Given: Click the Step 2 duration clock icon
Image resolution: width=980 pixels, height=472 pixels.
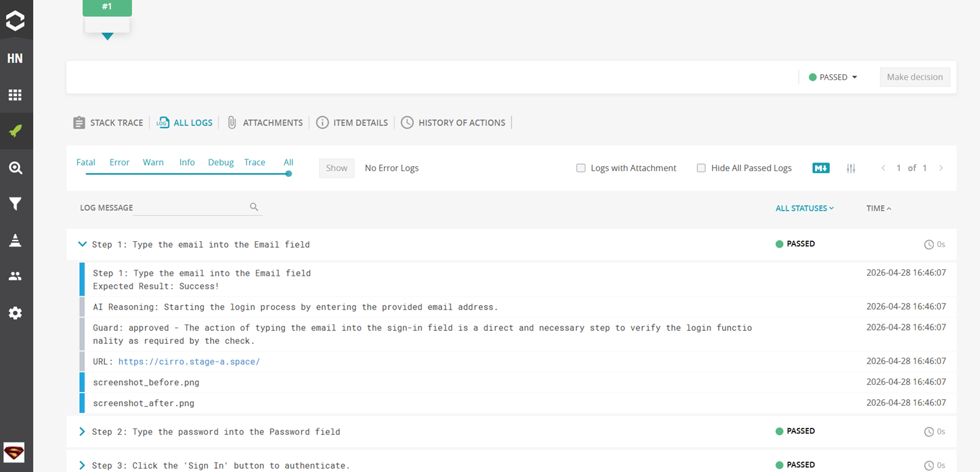Looking at the screenshot, I should pos(929,432).
